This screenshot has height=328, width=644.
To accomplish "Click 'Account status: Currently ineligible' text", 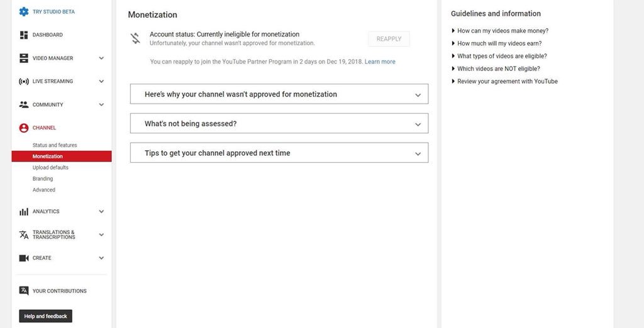I will [x=225, y=35].
